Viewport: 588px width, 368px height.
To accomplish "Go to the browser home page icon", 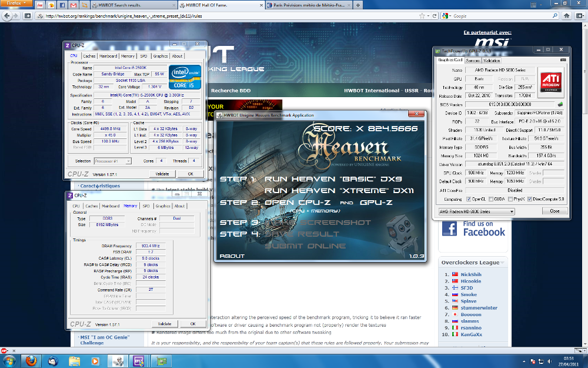I will click(x=567, y=16).
